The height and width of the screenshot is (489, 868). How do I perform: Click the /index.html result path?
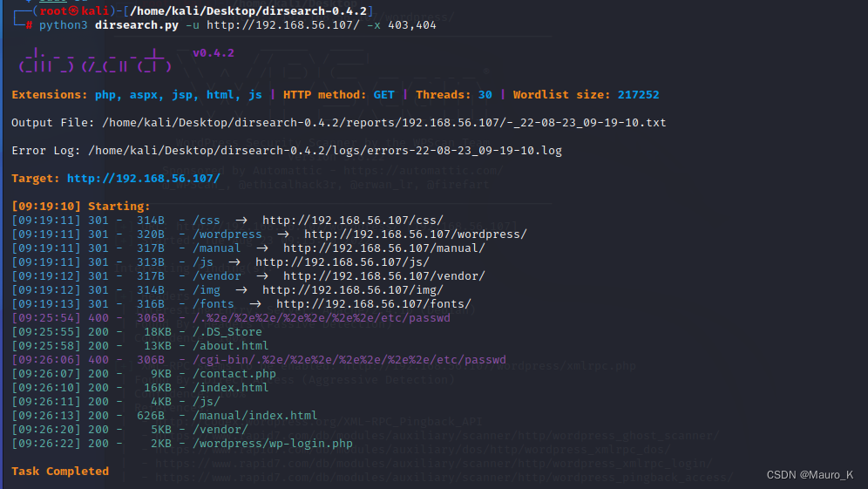(x=230, y=387)
